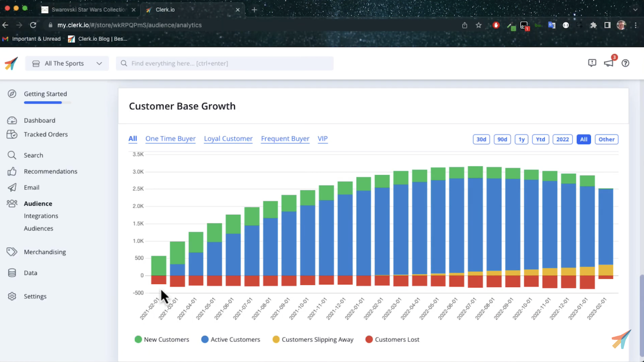Focus the Find everything here search field

(x=224, y=63)
